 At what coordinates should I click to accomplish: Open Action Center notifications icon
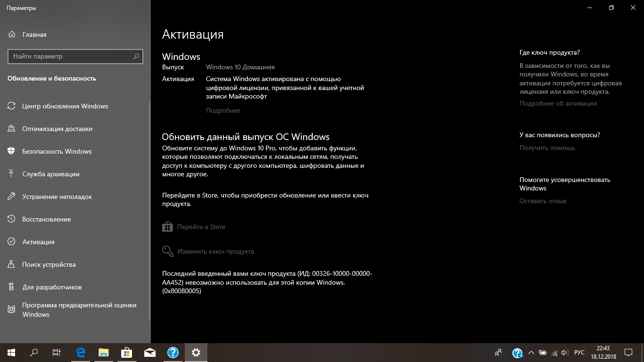(x=628, y=353)
